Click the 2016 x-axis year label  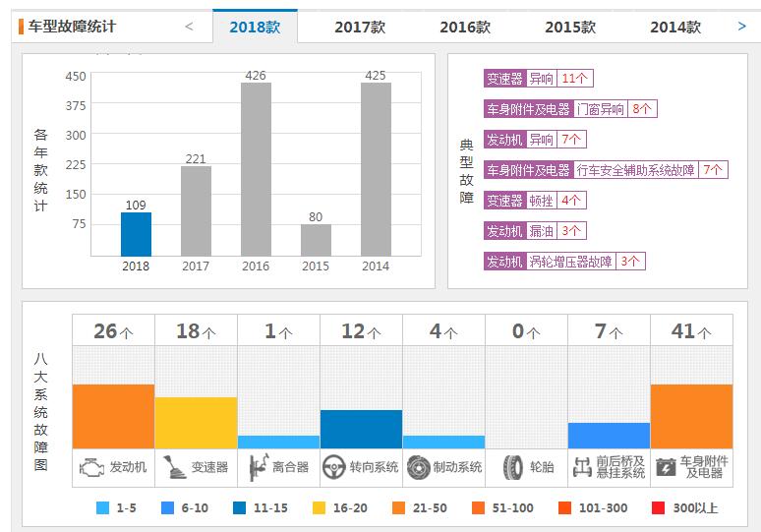coord(256,266)
